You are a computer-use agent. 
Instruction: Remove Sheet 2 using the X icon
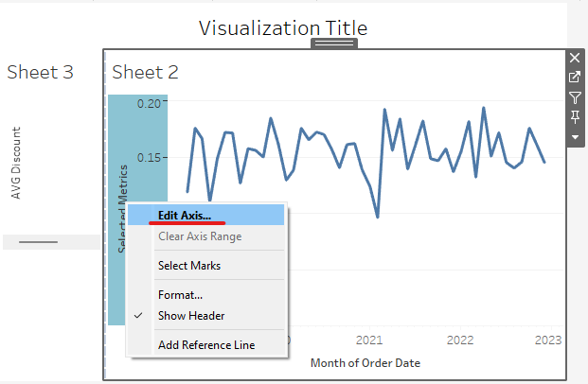575,58
